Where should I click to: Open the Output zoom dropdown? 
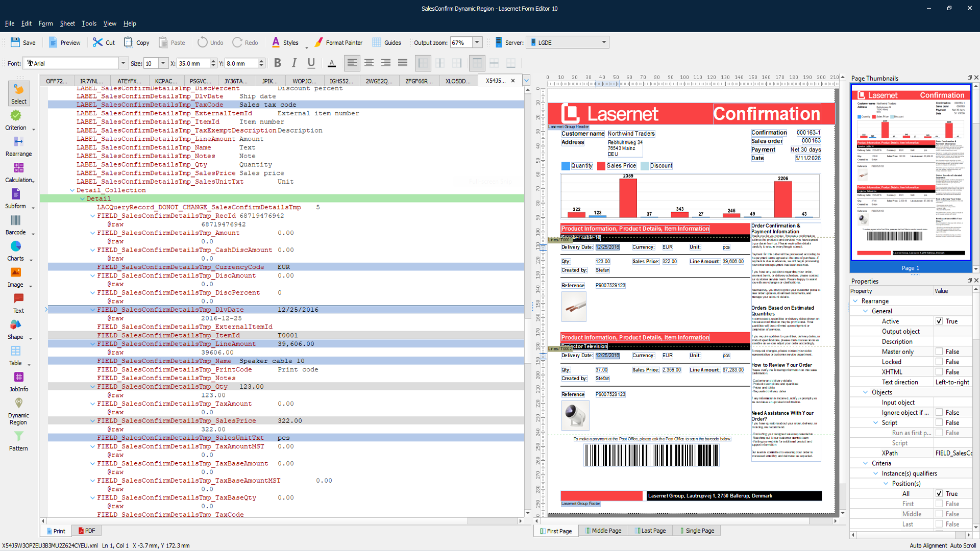coord(477,42)
